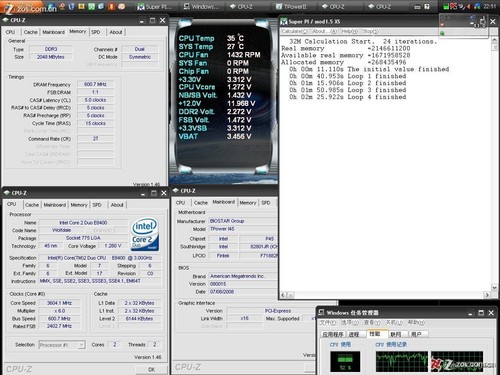Click the first CPU usage history graph

click(x=402, y=361)
